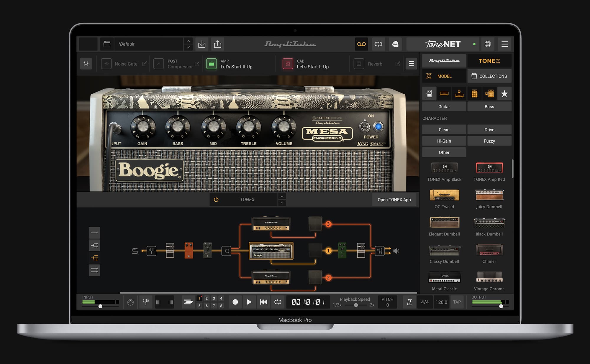
Task: Open the hamburger menu beside ToneNET
Action: pos(504,44)
